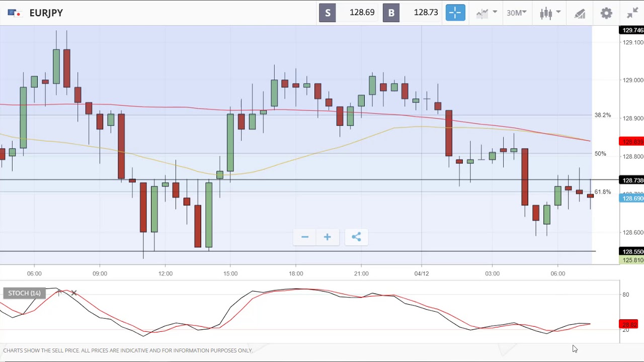Open the candlestick chart type dropdown
The image size is (644, 362).
[x=550, y=13]
